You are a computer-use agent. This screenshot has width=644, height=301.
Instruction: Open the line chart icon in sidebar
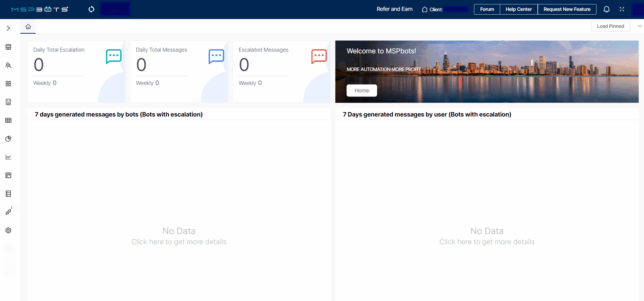8,157
